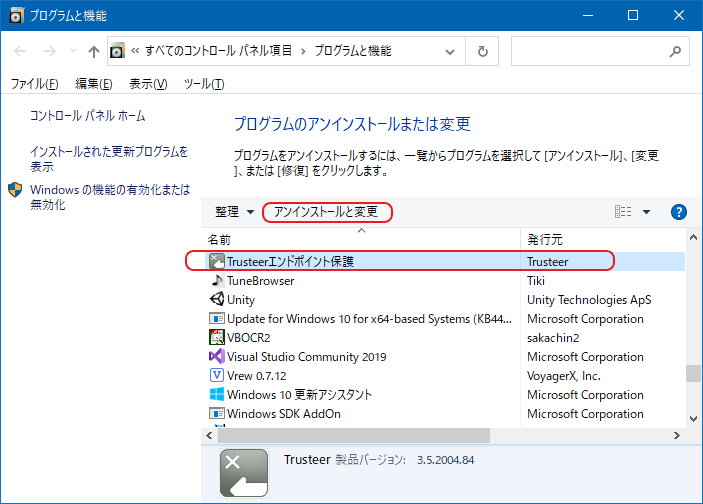Click the vertical scrollbar up arrow

693,237
